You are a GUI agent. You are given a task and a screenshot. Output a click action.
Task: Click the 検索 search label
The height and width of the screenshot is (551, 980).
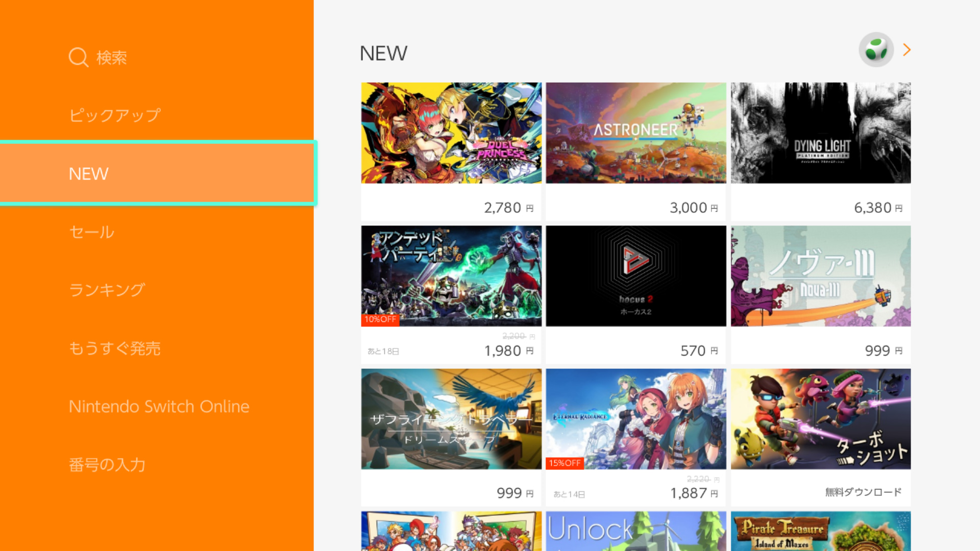112,58
